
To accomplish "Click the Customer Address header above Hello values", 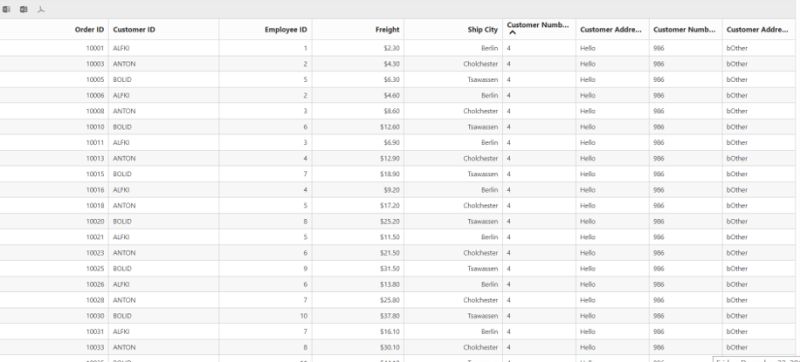I will [x=611, y=30].
